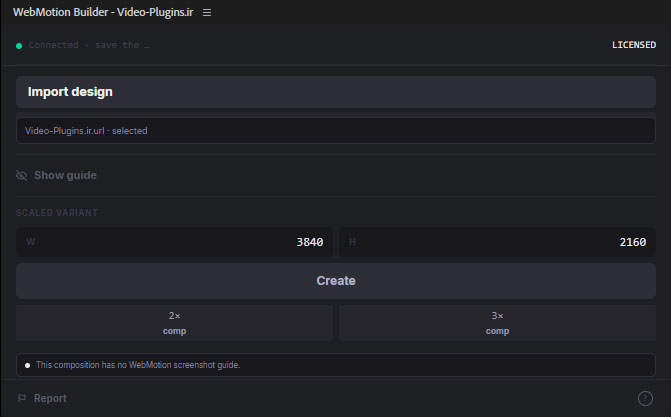Select the Video-Plugins.ir.url selected file field
This screenshot has width=671, height=417.
(336, 131)
